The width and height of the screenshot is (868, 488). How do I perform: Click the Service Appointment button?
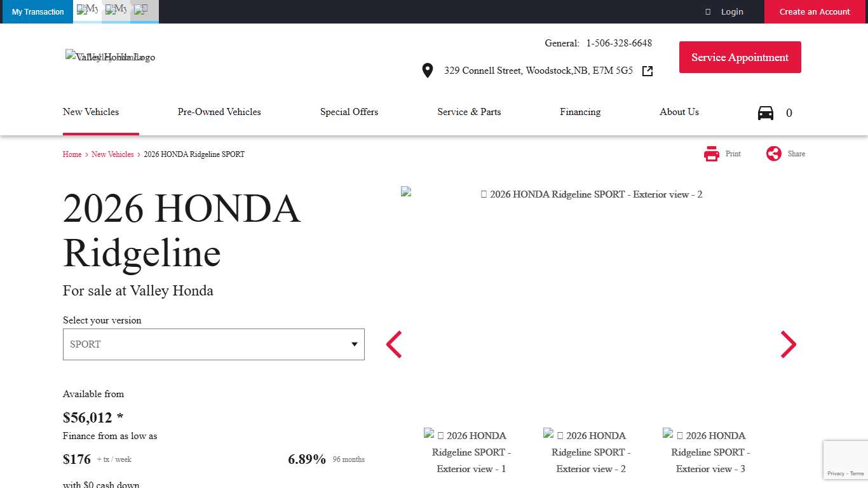point(740,57)
